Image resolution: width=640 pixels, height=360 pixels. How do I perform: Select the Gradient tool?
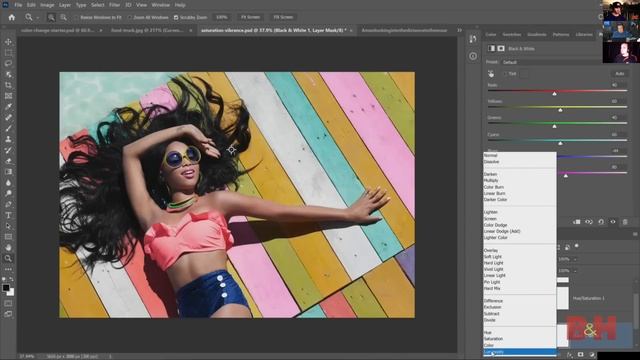point(8,172)
